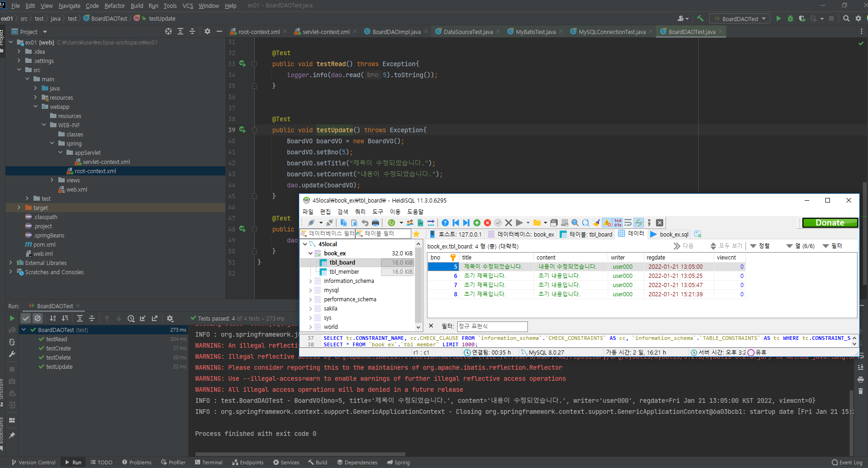This screenshot has width=868, height=468.
Task: Insert row with green plus icon in HeidiSQL
Action: [477, 223]
